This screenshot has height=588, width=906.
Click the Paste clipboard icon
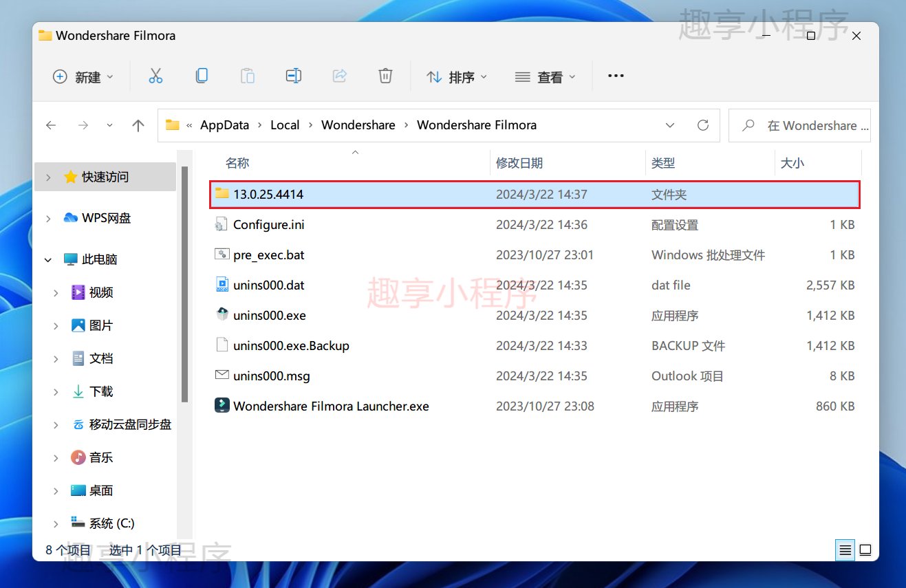pyautogui.click(x=248, y=76)
